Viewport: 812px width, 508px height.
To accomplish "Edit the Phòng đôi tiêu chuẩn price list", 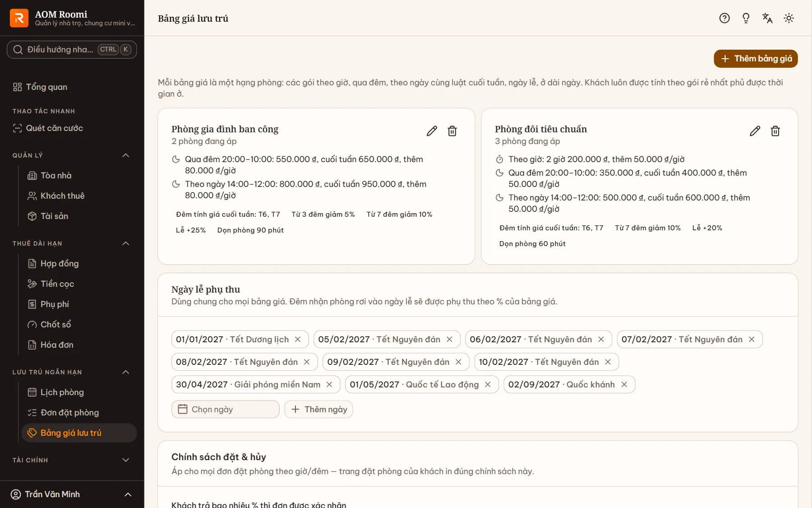I will click(x=755, y=131).
